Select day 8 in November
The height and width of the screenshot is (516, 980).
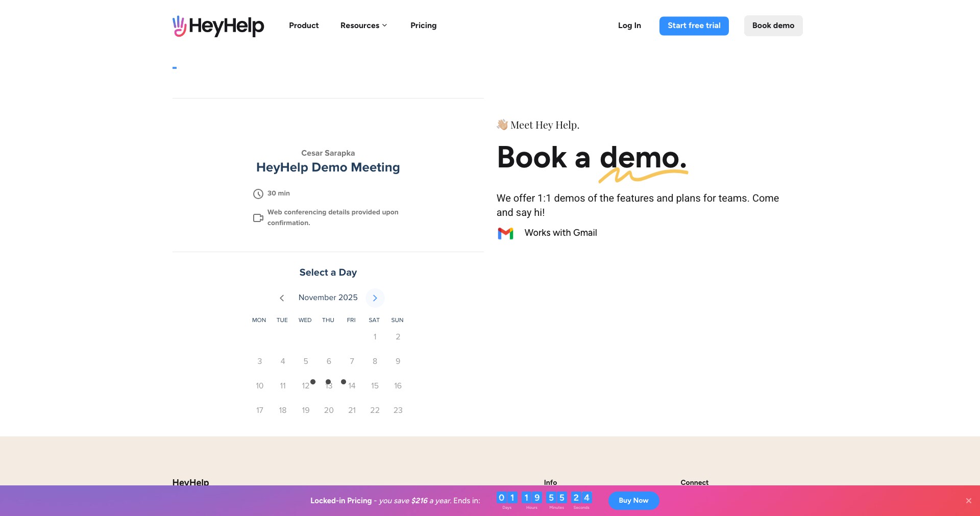click(375, 361)
